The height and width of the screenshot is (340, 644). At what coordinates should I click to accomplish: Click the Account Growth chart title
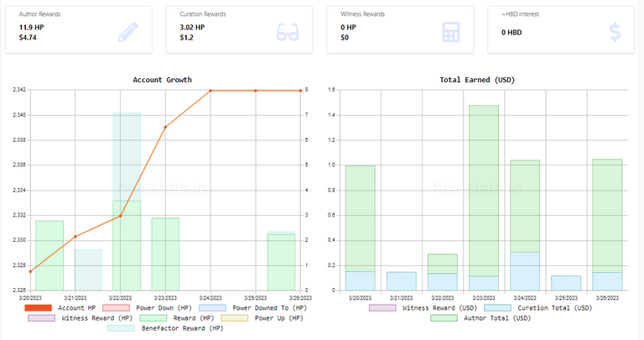162,80
